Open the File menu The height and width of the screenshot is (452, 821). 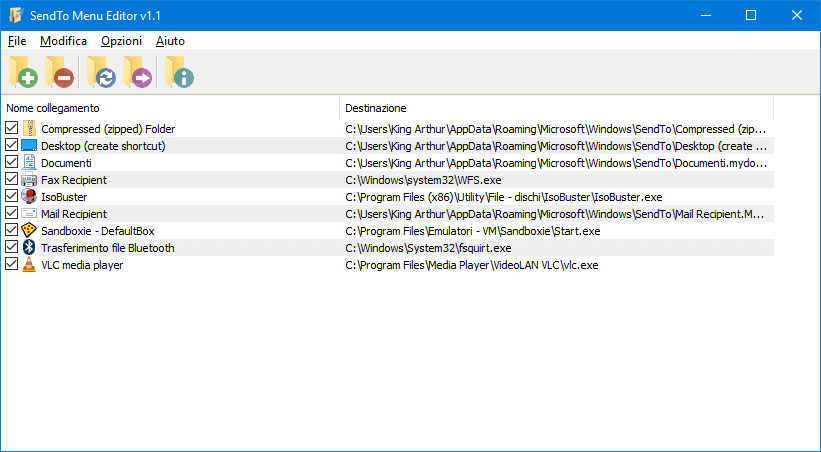tap(17, 41)
